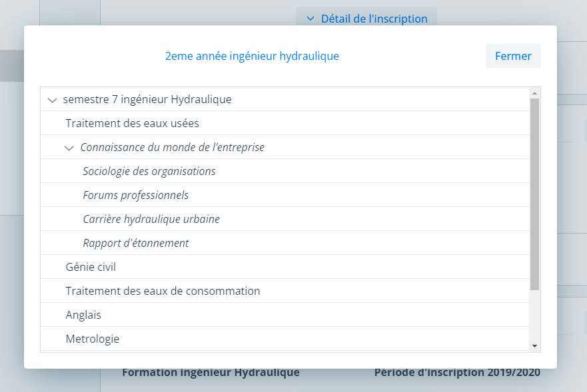Select Rapport d'étonnement row
Viewport: 587px width, 392px height.
[136, 243]
